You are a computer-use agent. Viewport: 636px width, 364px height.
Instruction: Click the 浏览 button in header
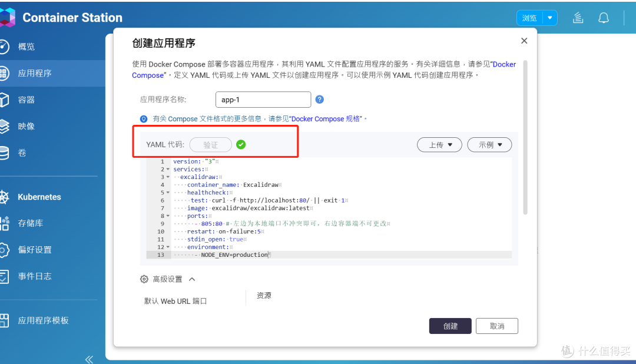[529, 18]
